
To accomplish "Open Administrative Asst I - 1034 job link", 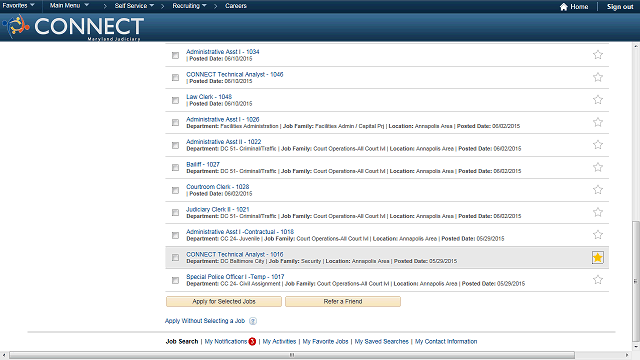I will (222, 52).
